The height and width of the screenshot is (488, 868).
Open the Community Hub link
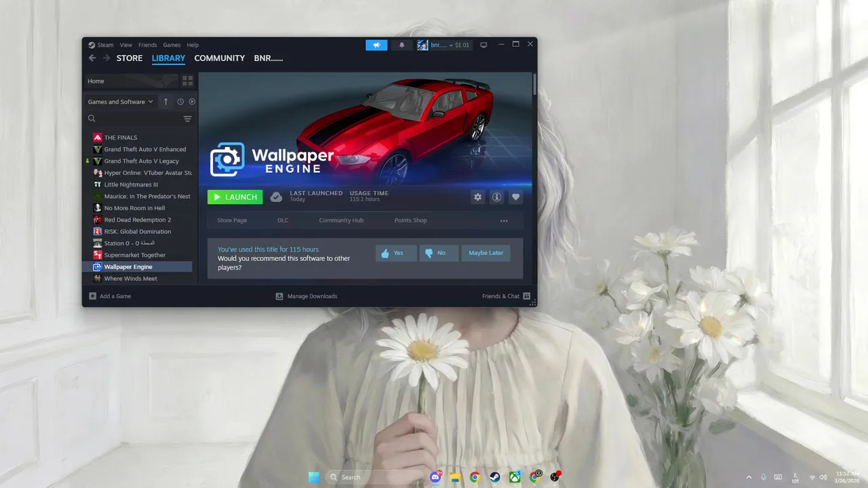coord(341,220)
